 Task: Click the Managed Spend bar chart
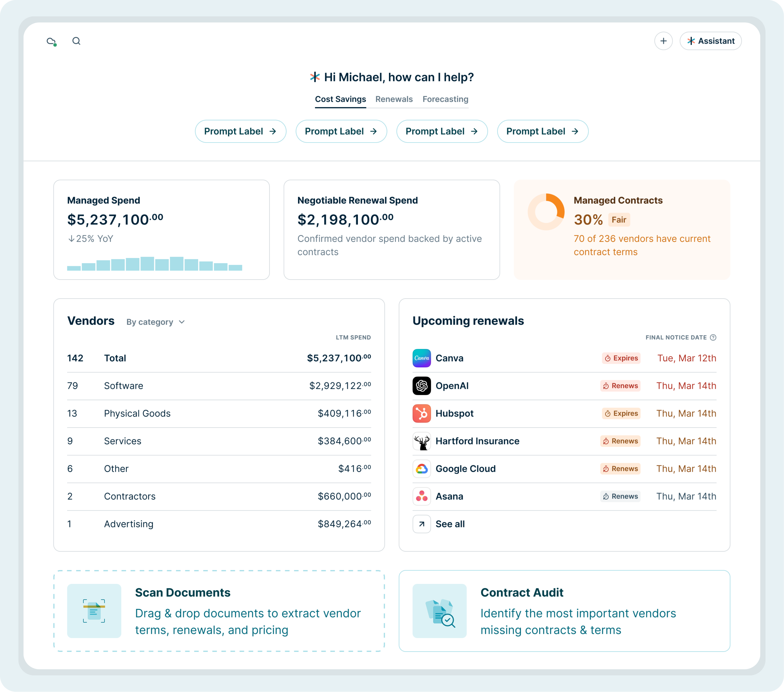(154, 263)
